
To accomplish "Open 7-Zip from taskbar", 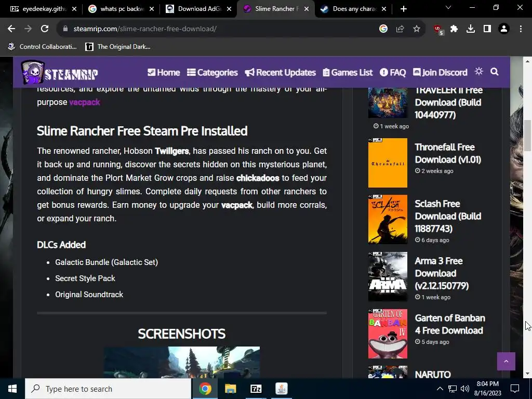I will pos(256,389).
